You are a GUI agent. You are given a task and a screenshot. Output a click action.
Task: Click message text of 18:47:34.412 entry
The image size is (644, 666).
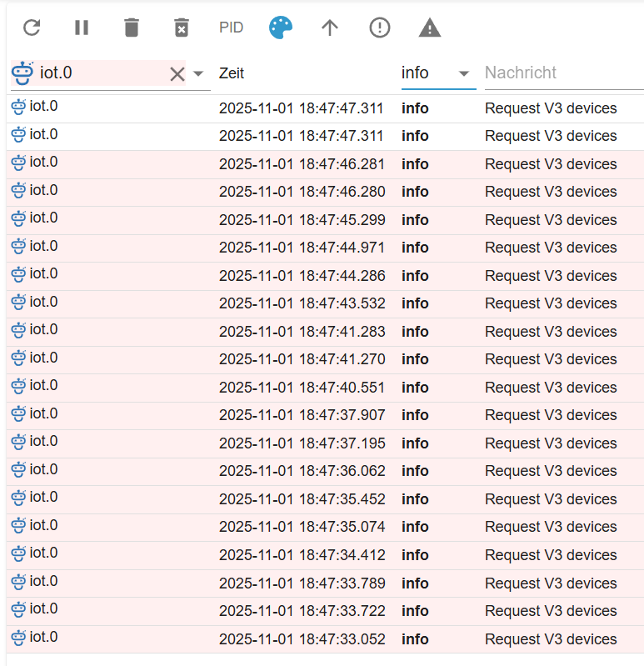point(551,555)
